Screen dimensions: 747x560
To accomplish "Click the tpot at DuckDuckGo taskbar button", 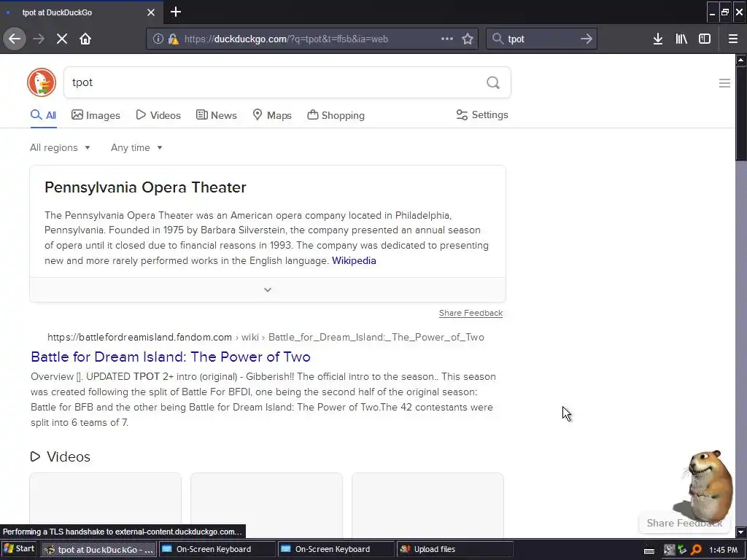I will (98, 549).
